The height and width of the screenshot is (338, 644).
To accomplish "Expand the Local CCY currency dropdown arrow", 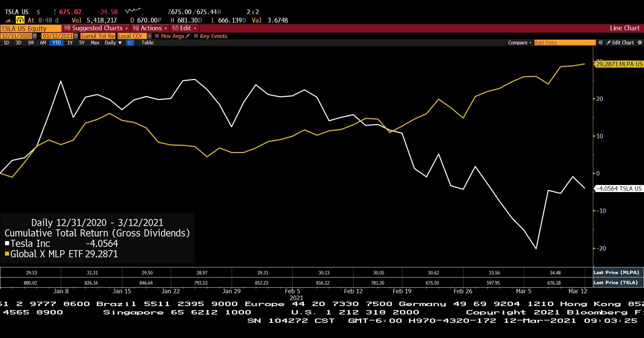I will point(150,36).
